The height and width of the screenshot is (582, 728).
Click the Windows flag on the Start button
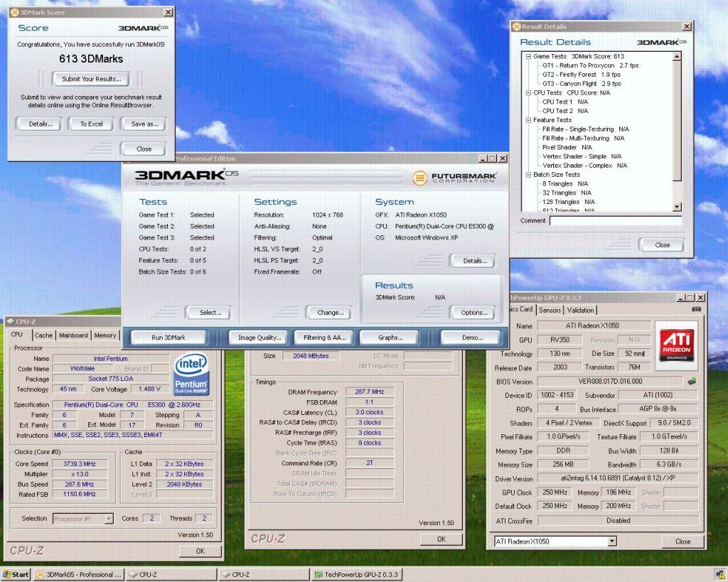6,574
